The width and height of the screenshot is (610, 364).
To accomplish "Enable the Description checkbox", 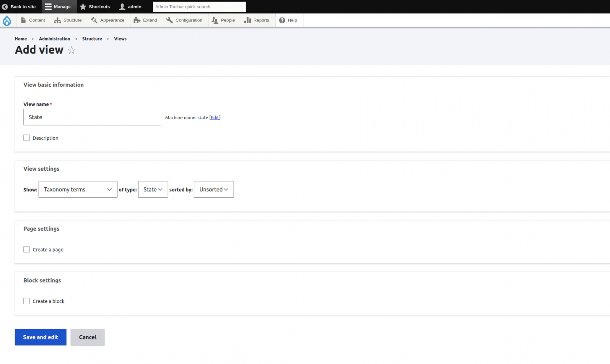I will click(27, 138).
